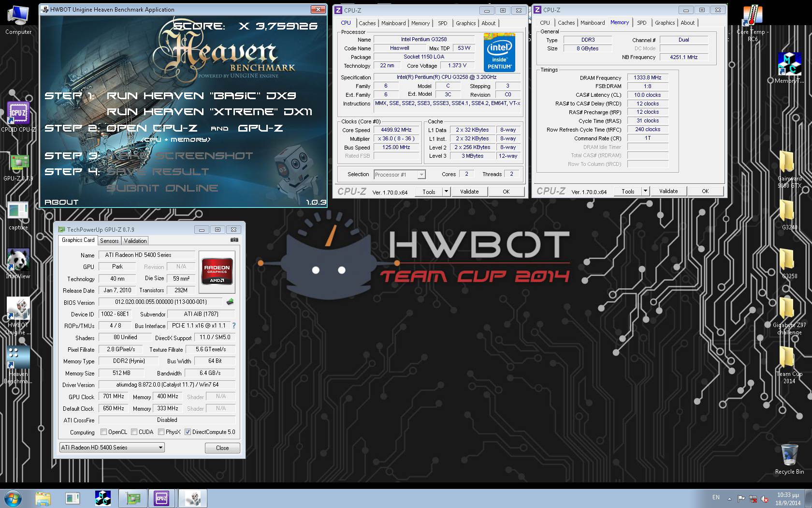Click the Core Speed value field
This screenshot has height=508, width=812.
pyautogui.click(x=396, y=130)
